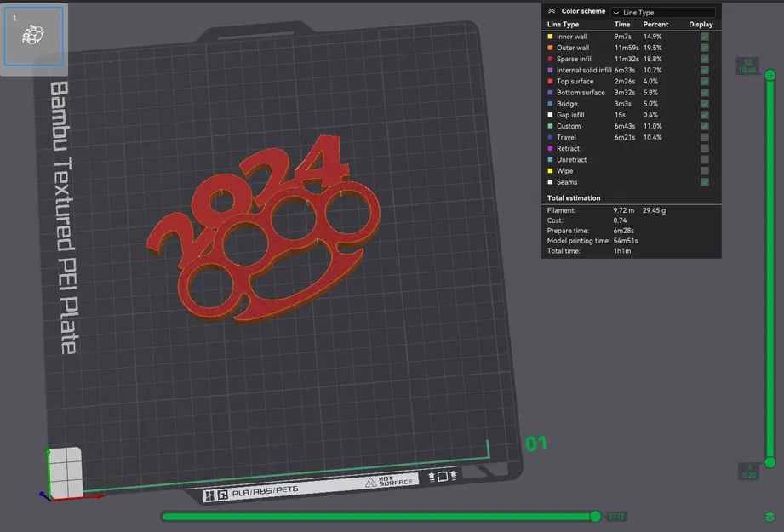Click the Seams row label

click(x=566, y=182)
